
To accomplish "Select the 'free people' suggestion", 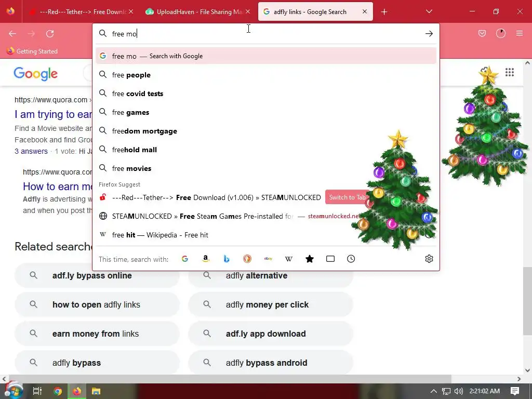I will pyautogui.click(x=266, y=75).
